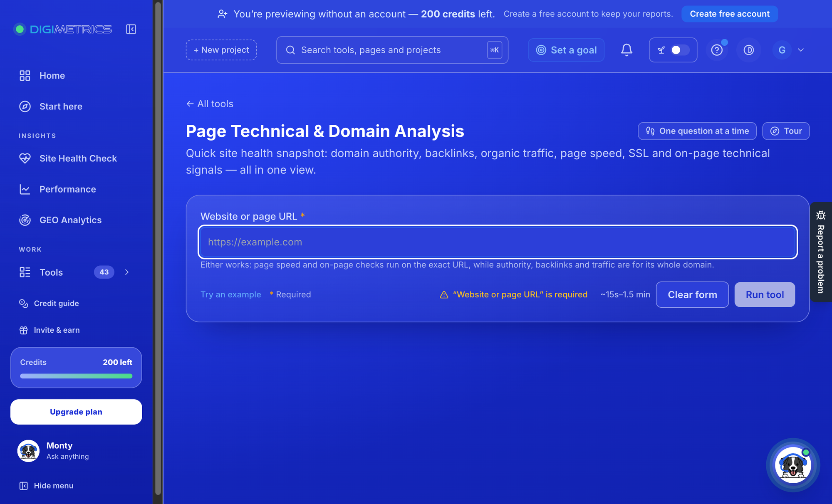Enable One question at a time mode

697,131
